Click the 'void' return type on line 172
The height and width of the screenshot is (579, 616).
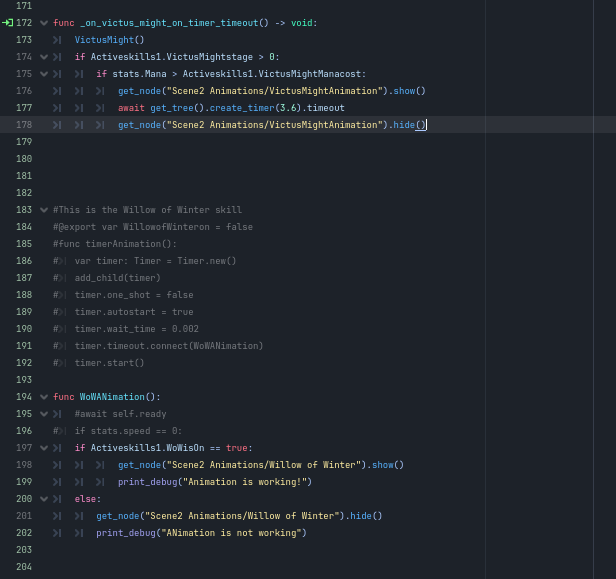coord(302,23)
